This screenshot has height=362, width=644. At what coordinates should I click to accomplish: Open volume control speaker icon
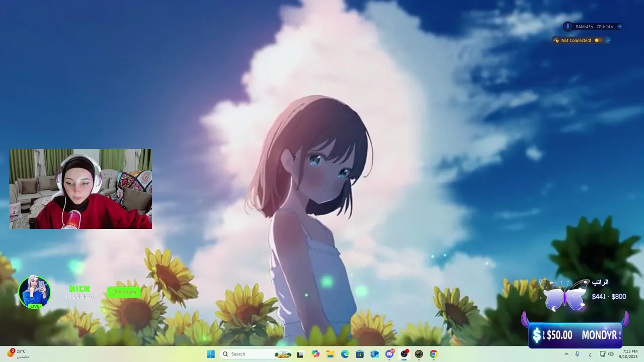pyautogui.click(x=611, y=354)
